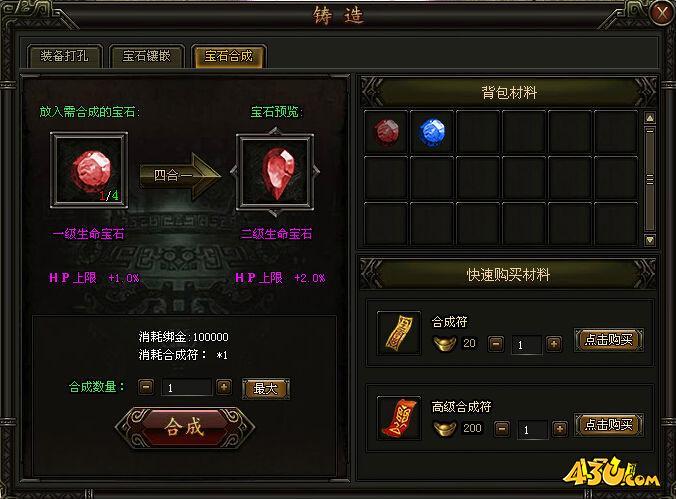This screenshot has height=499, width=676.
Task: Click the 合成数量 input field
Action: point(187,387)
